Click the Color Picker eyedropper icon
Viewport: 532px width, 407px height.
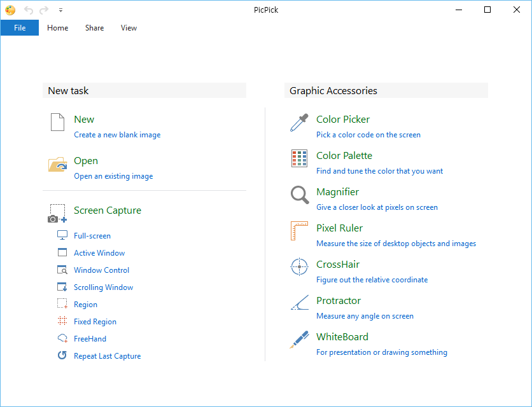click(x=299, y=123)
